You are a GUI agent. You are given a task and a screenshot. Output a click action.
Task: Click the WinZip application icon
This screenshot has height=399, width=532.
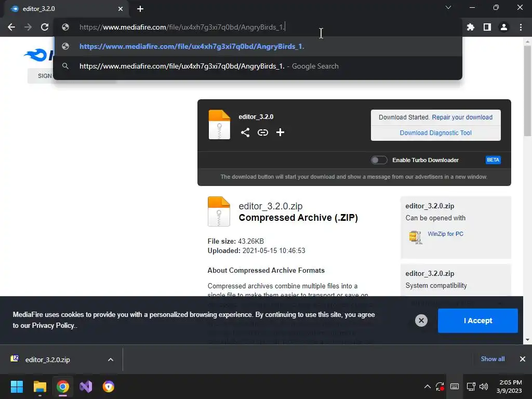click(415, 237)
